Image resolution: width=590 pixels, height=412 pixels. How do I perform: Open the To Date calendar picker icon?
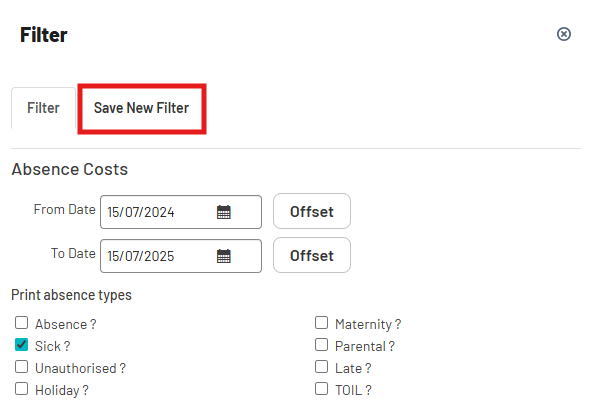tap(224, 256)
